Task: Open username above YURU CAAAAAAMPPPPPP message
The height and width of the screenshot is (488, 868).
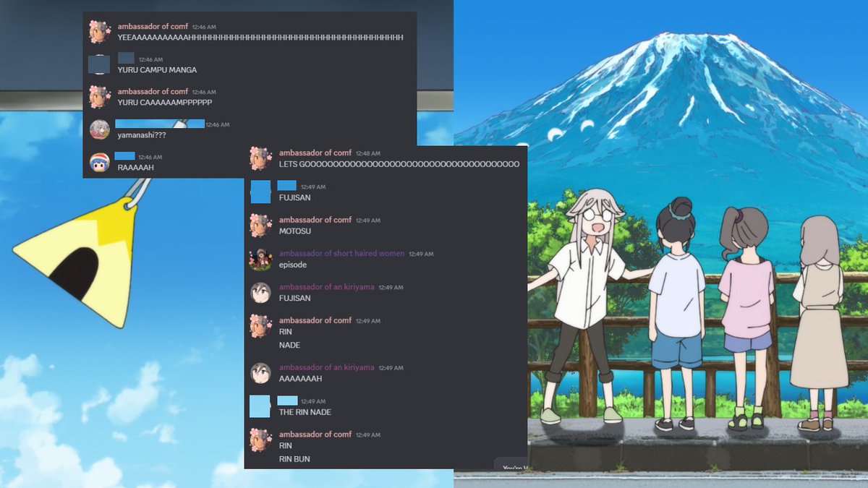Action: [x=153, y=91]
